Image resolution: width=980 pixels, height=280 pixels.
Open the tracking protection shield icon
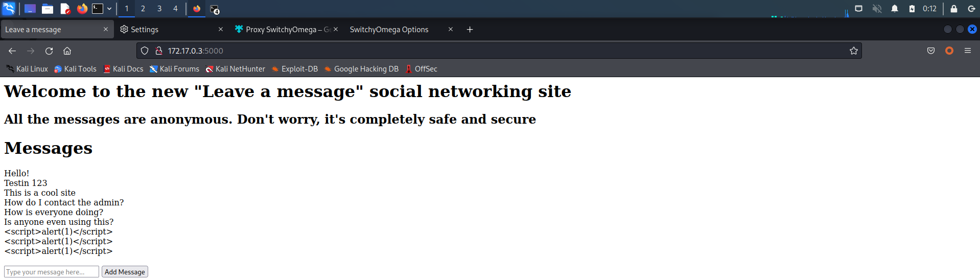click(x=145, y=51)
